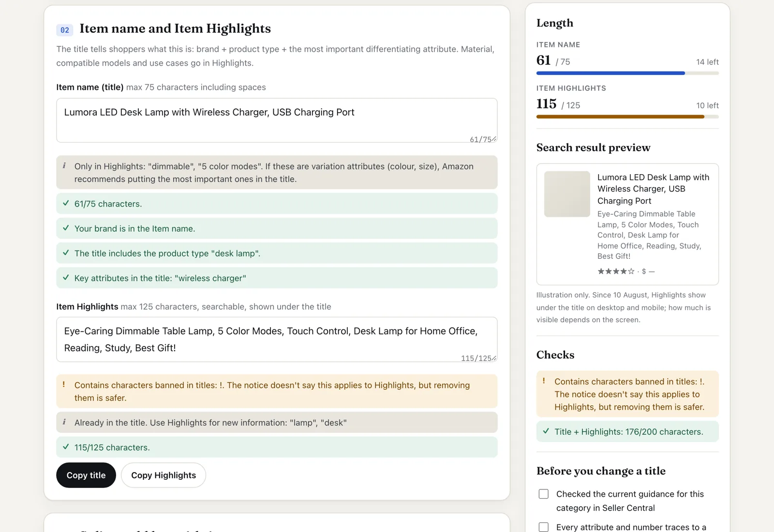Screen dimensions: 774x532
Task: Click the Item Highlights textarea
Action: (277, 340)
